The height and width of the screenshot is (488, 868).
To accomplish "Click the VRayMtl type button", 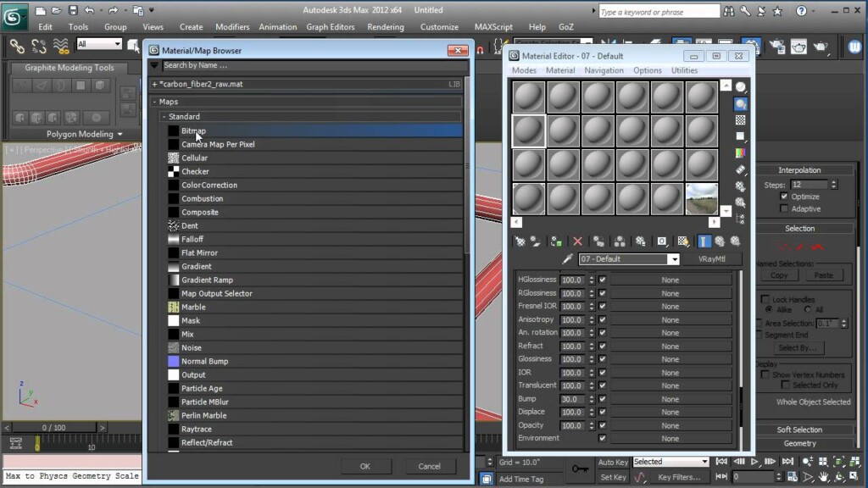I will [712, 258].
